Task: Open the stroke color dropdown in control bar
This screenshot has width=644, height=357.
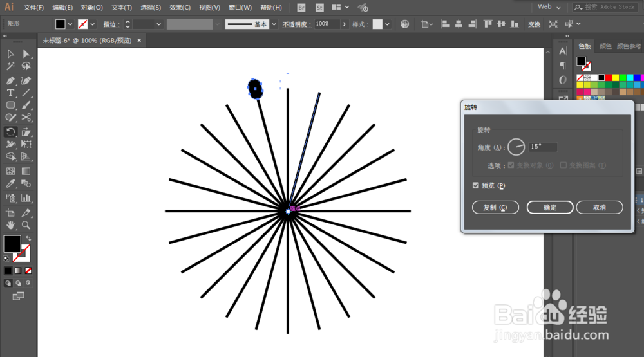Action: pyautogui.click(x=92, y=24)
